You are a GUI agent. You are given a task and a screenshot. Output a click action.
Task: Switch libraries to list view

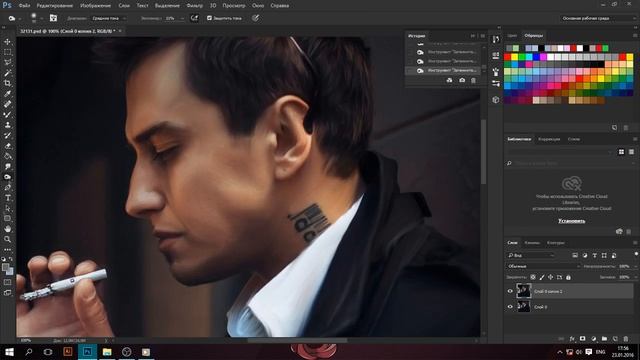631,152
